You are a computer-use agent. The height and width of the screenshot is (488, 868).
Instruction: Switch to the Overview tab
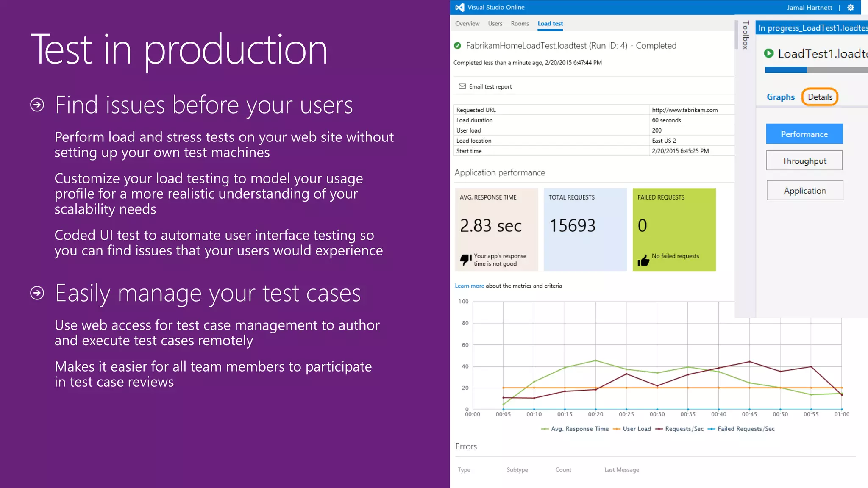click(x=467, y=24)
